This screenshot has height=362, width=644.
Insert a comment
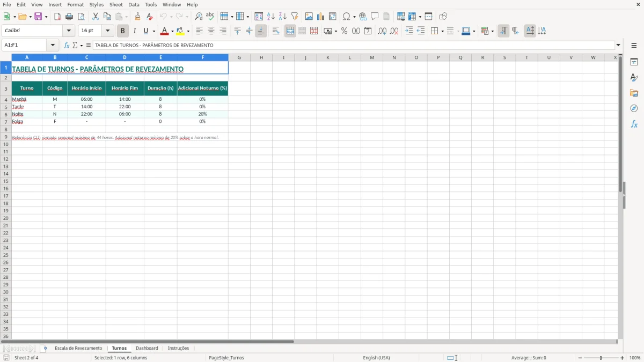click(375, 17)
